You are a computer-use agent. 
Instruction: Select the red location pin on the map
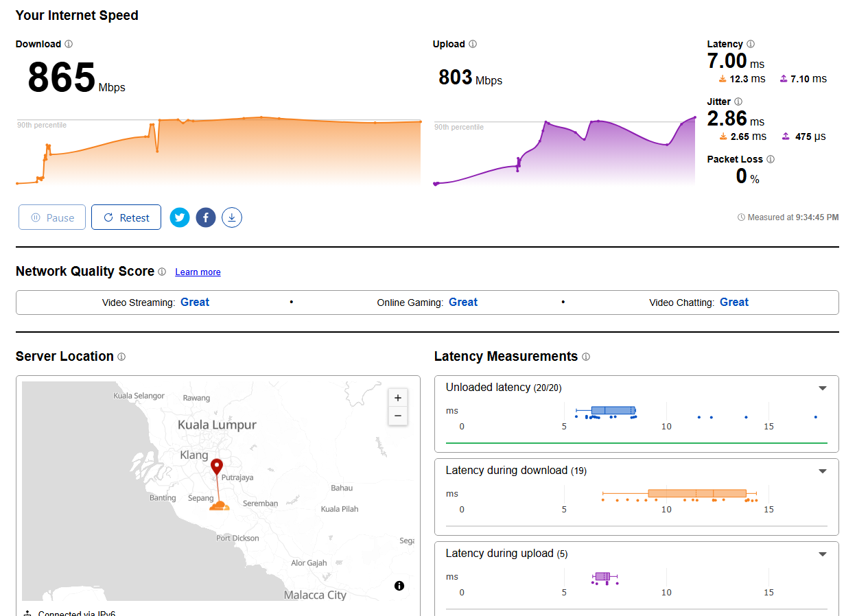coord(217,467)
